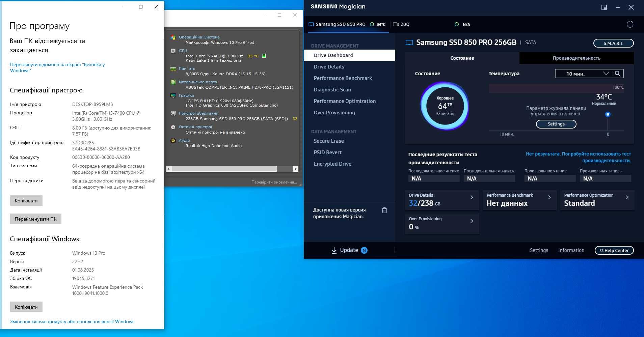Click the Graphics monitor icon in Speccy
This screenshot has height=337, width=644.
[173, 95]
